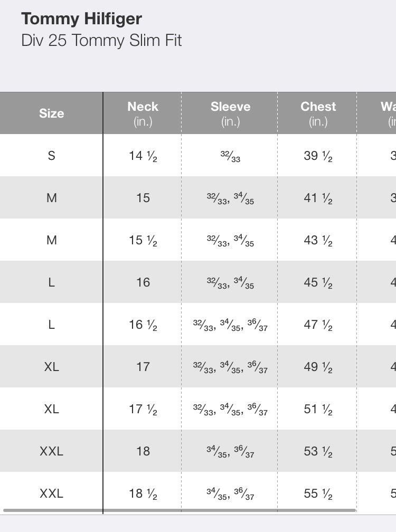Select the Sleeve column header
Screen dimensions: 396x532
230,113
